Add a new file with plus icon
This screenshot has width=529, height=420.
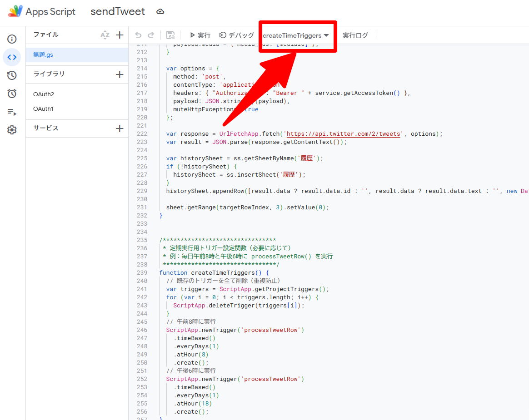(120, 35)
